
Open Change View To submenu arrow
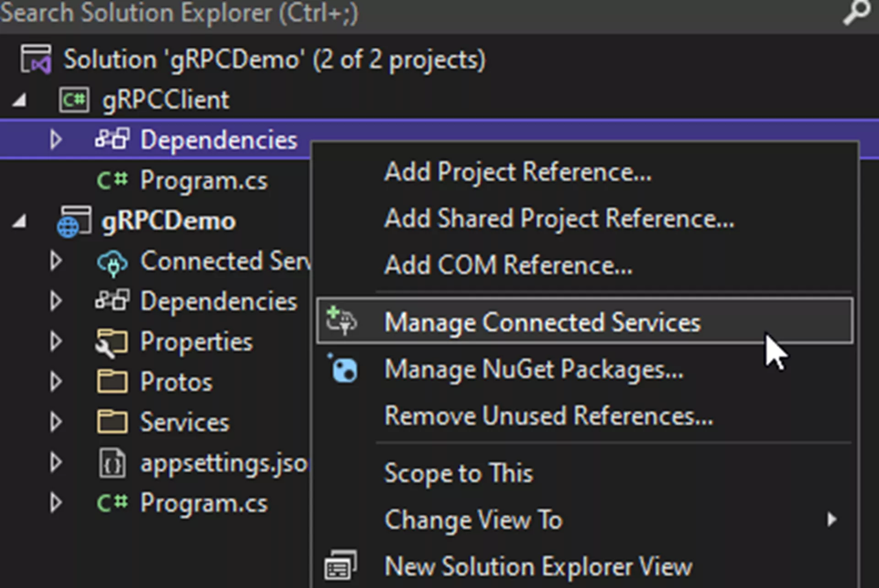[831, 519]
